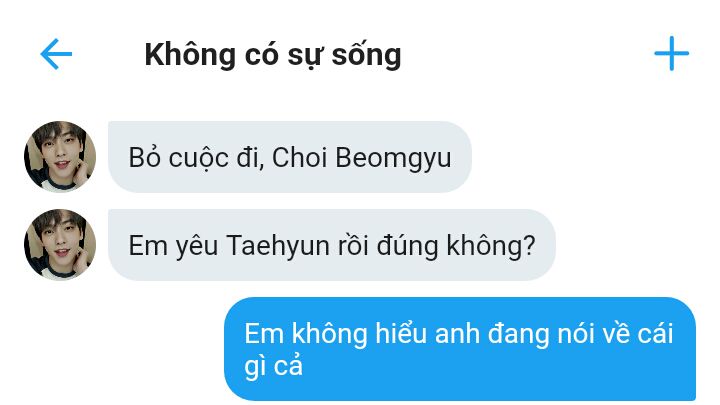Open the conversation title 'Không có sự sống'
This screenshot has height=405, width=720.
pyautogui.click(x=273, y=56)
